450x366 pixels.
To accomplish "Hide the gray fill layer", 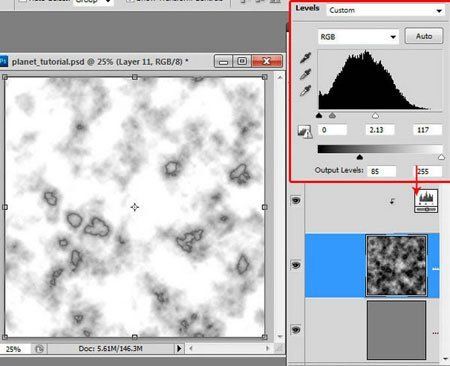I will (x=296, y=330).
